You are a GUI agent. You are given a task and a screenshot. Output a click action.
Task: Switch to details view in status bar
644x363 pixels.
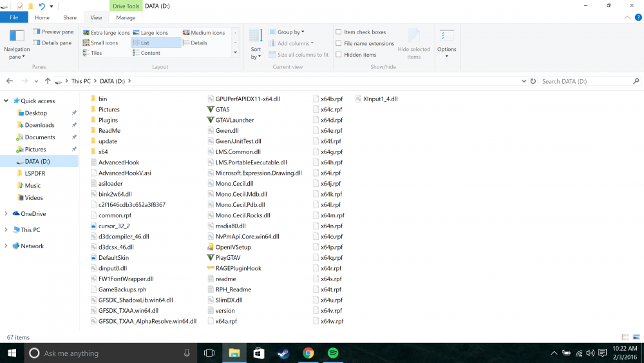pyautogui.click(x=625, y=337)
